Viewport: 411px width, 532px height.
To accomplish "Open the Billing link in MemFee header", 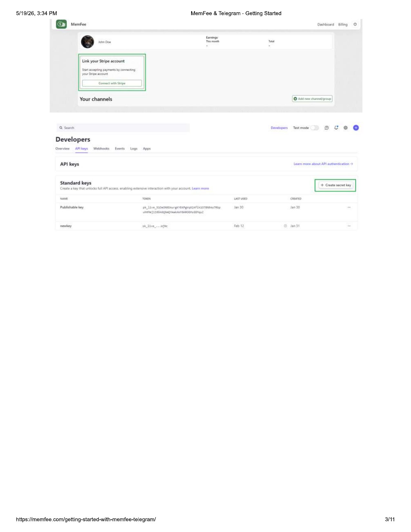I will coord(343,25).
